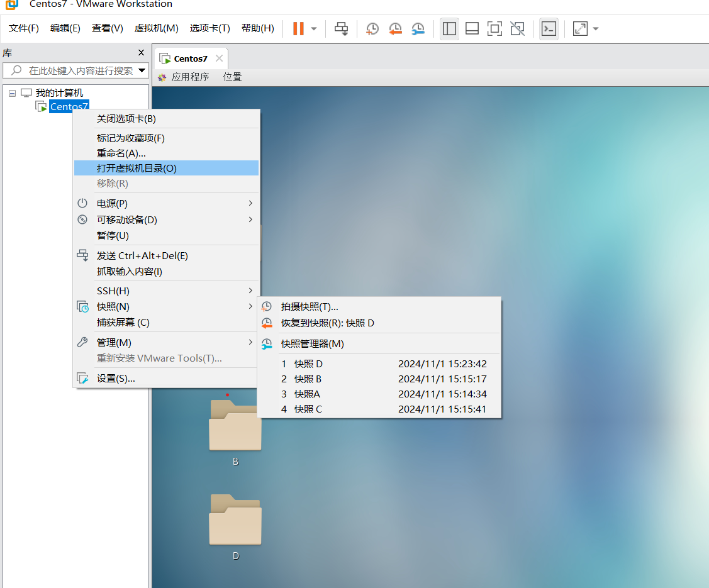Click the Unity mode toolbar icon
This screenshot has width=709, height=588.
click(x=517, y=29)
